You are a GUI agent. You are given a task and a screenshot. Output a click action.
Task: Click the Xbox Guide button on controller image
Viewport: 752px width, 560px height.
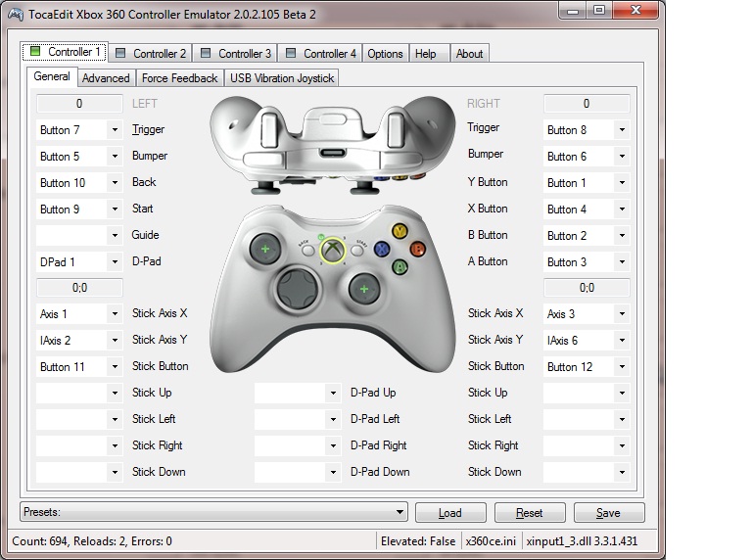click(x=333, y=250)
